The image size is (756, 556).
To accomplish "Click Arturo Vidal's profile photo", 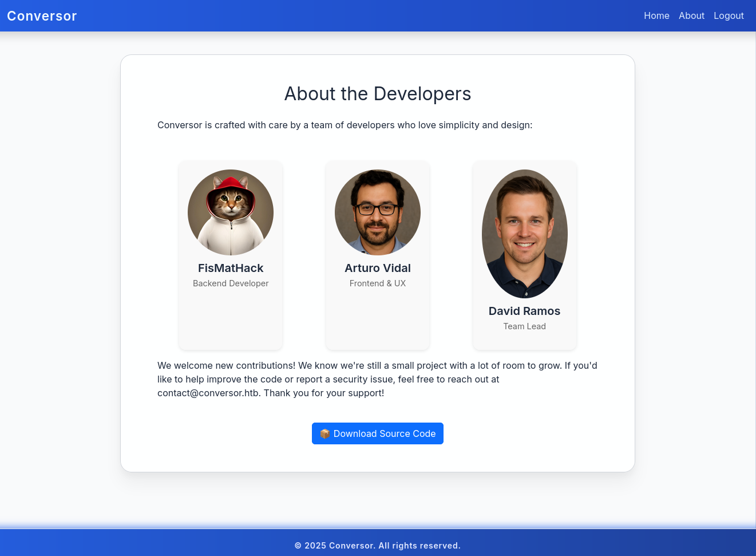I will (378, 212).
